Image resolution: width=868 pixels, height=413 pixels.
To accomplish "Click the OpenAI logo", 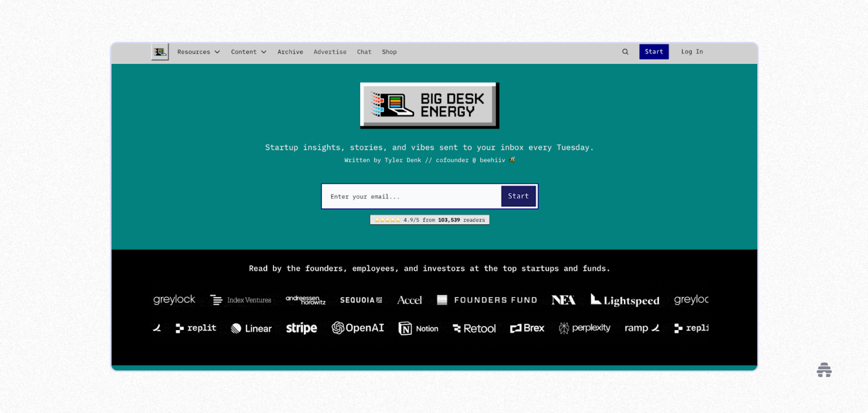I will (358, 328).
